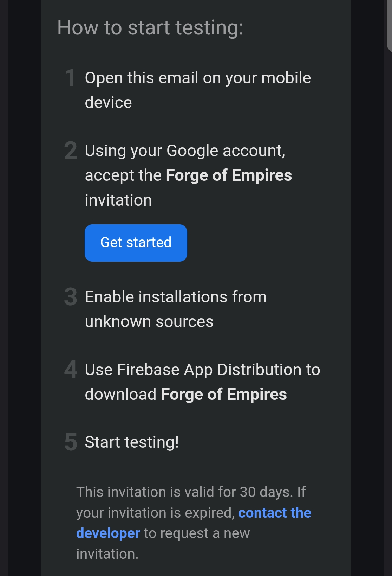392x576 pixels.
Task: Click the word invitation above Get started
Action: (118, 200)
